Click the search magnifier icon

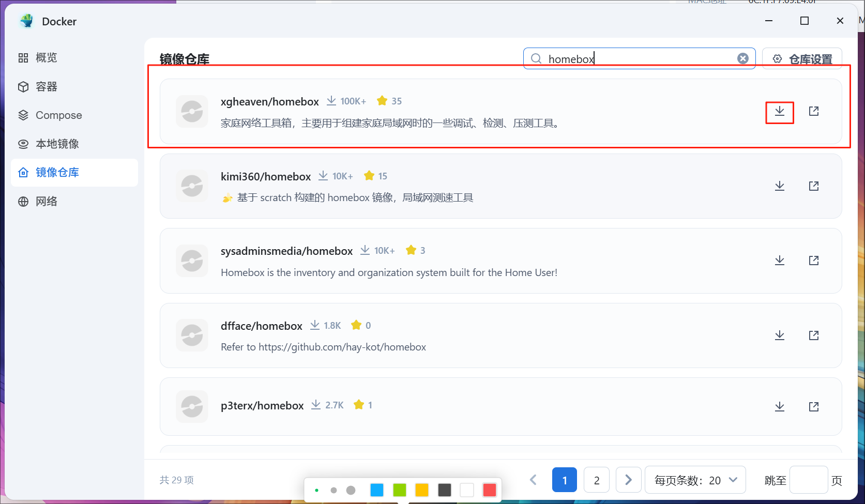coord(537,59)
